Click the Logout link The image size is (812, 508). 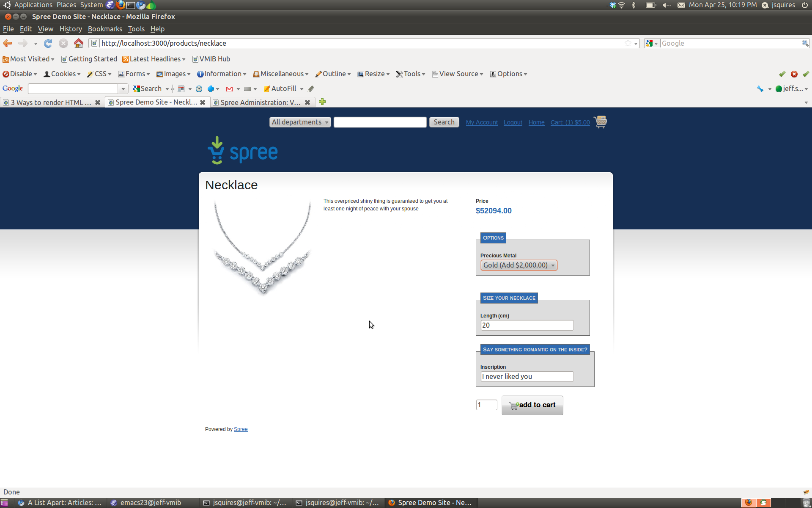coord(513,122)
